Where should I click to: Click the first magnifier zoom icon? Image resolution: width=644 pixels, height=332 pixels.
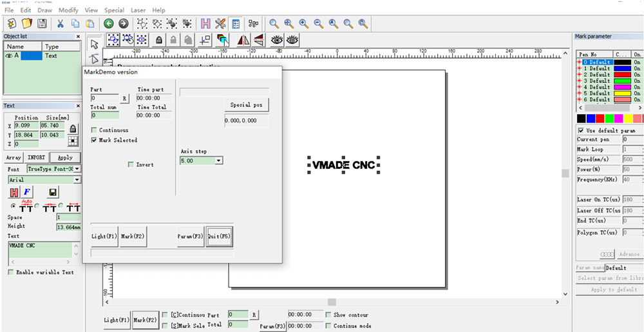pyautogui.click(x=274, y=23)
